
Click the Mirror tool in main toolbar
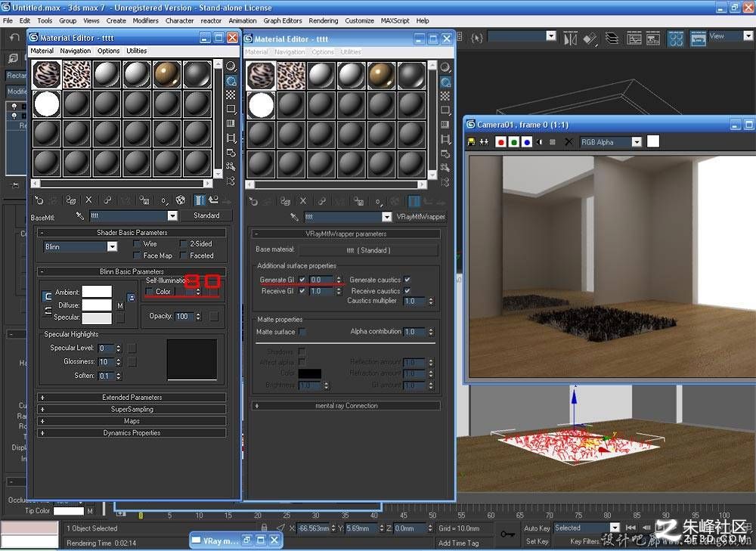tap(570, 39)
